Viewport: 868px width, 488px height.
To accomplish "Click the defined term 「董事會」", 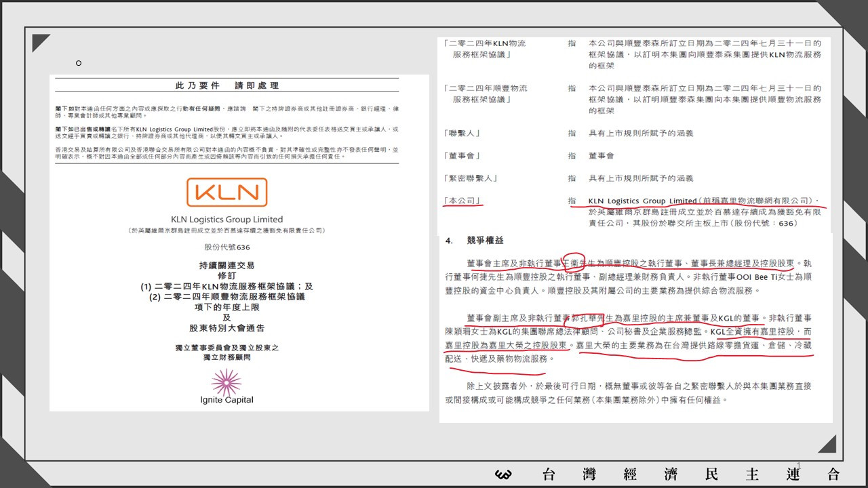I will pyautogui.click(x=462, y=156).
